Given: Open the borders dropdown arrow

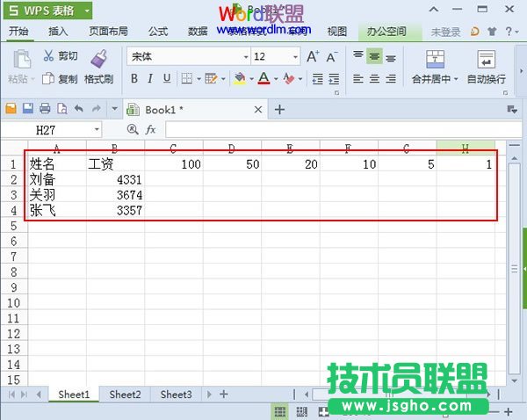Looking at the screenshot, I should point(199,79).
